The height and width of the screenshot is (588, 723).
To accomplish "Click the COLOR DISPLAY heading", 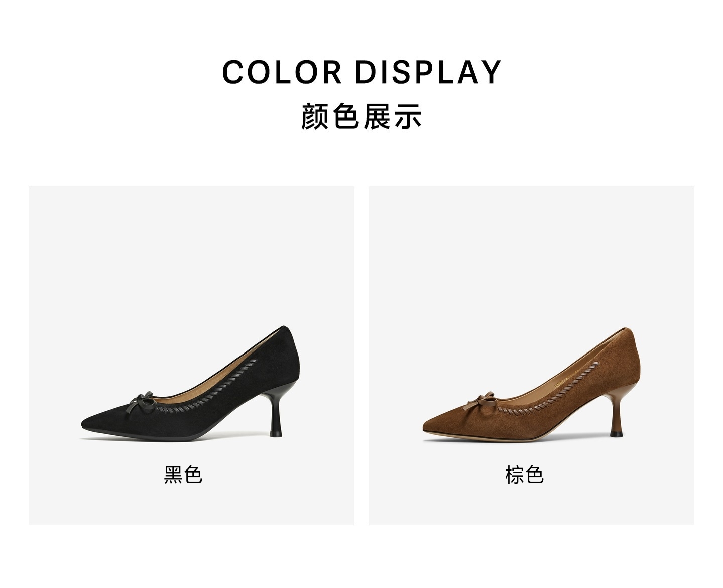I will point(361,72).
